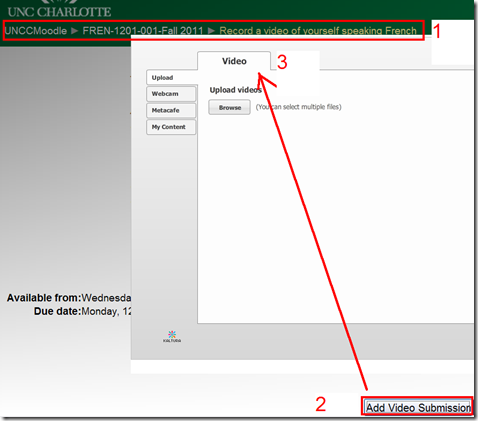Click the Kaltura logo icon
The image size is (478, 421).
pos(172,337)
